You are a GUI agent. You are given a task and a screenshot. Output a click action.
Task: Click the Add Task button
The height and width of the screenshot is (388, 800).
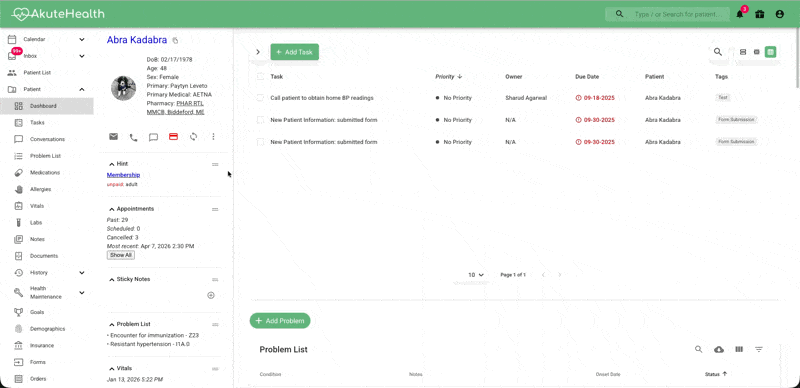pos(294,52)
